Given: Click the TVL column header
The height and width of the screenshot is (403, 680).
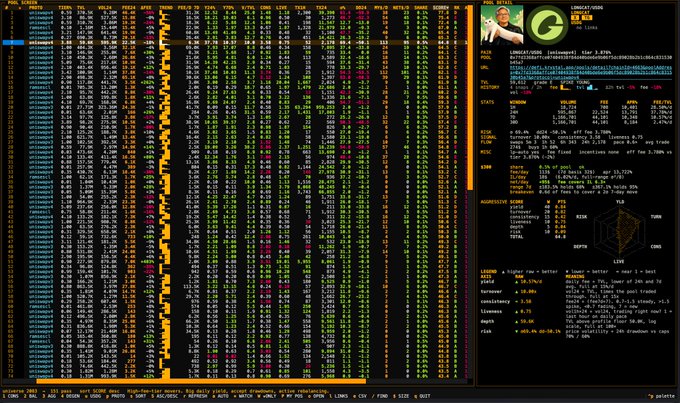Looking at the screenshot, I should [x=81, y=8].
